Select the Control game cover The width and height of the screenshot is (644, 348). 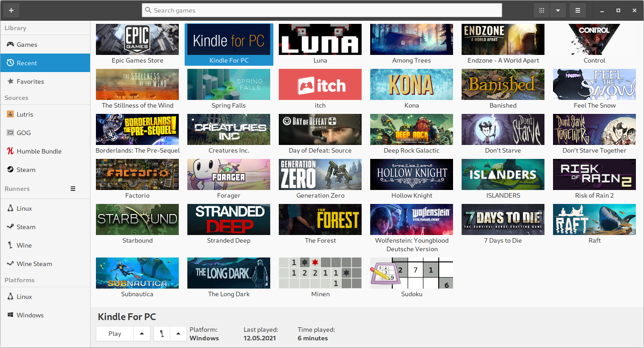(594, 39)
